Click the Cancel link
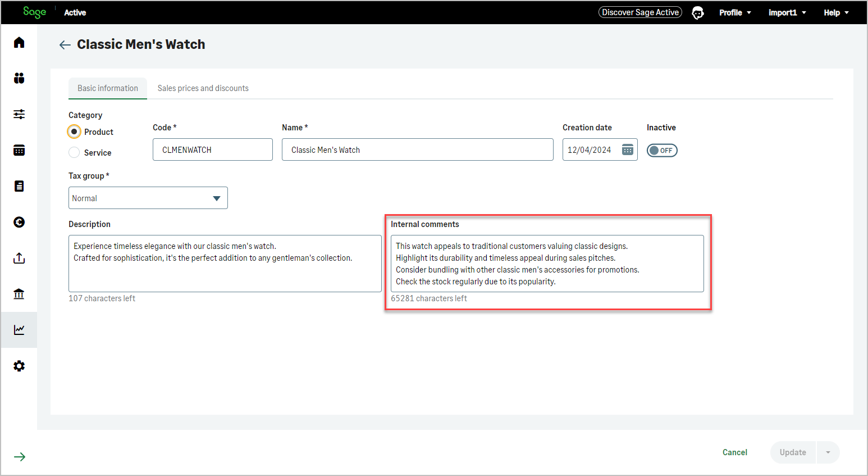 pyautogui.click(x=734, y=452)
